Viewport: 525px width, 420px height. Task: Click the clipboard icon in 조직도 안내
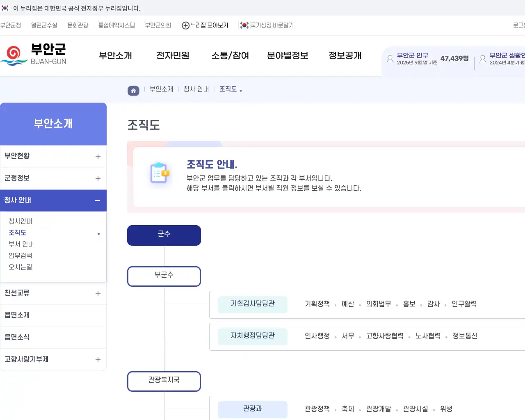point(159,173)
